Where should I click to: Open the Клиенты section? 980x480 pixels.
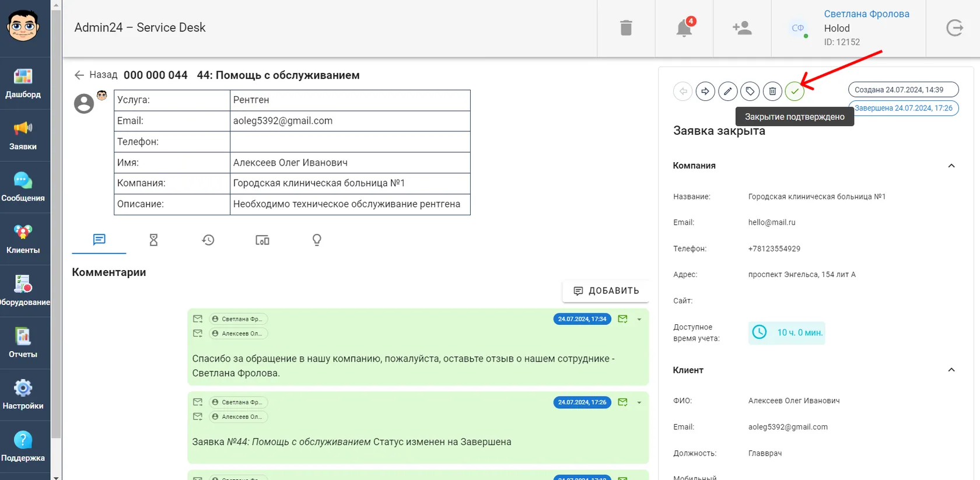[23, 239]
